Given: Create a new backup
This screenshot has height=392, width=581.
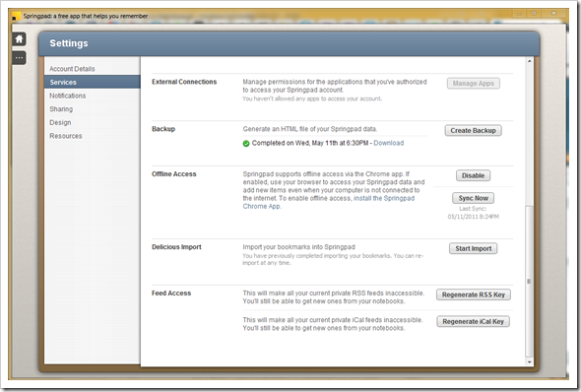Looking at the screenshot, I should [x=474, y=130].
